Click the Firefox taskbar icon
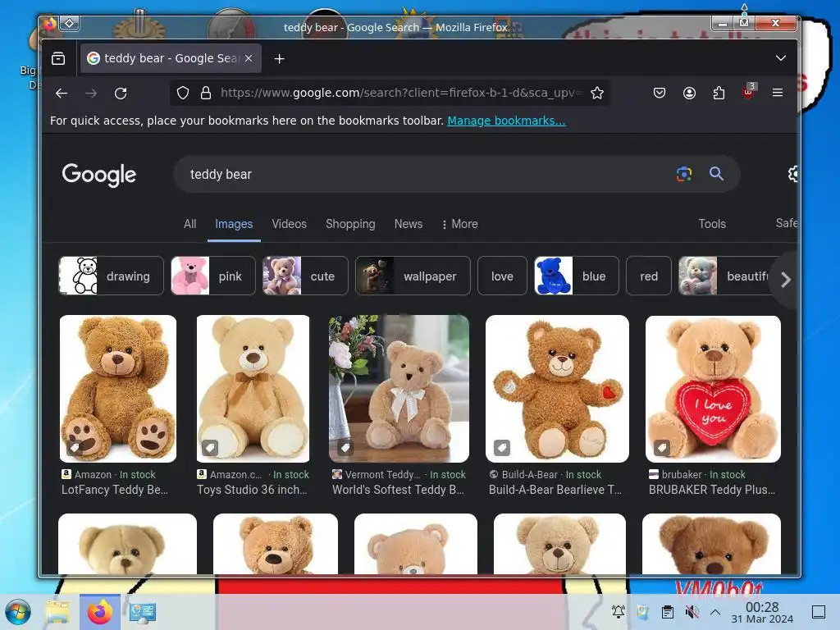The height and width of the screenshot is (630, 840). [x=100, y=612]
